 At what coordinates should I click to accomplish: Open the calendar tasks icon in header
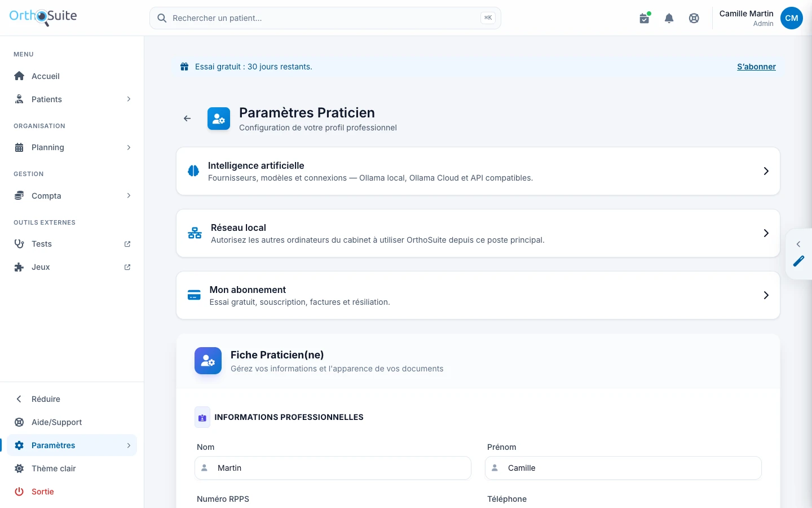645,18
